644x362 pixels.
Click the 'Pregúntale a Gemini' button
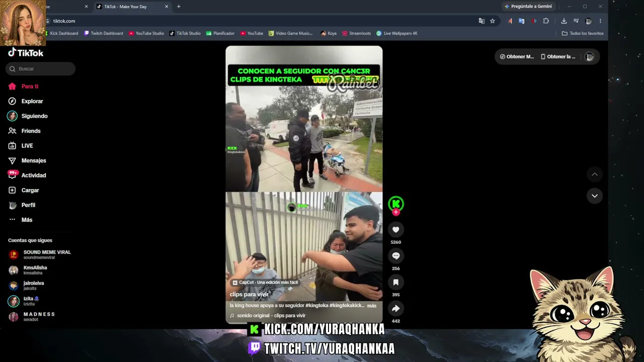[x=528, y=7]
